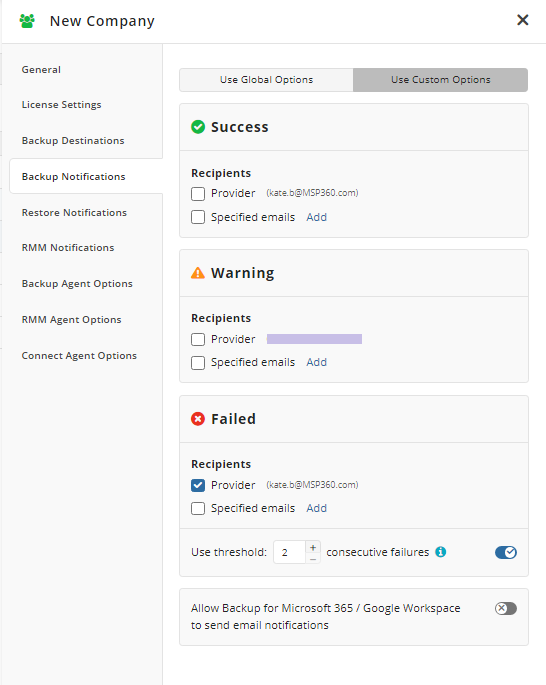
Task: Close the New Company panel
Action: [522, 20]
